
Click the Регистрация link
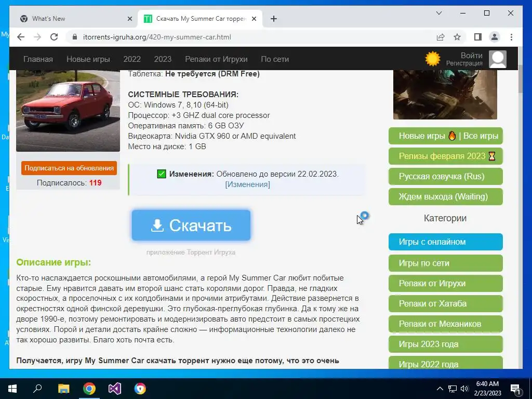point(464,63)
